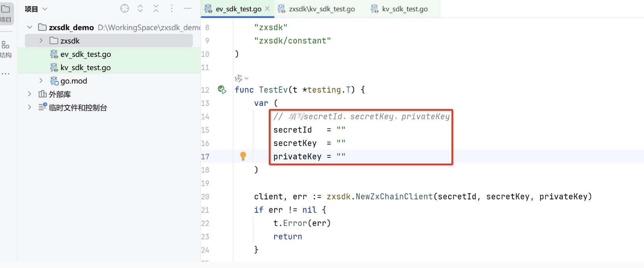Select zxsdk folder in project tree
The height and width of the screenshot is (268, 644).
[x=109, y=41]
